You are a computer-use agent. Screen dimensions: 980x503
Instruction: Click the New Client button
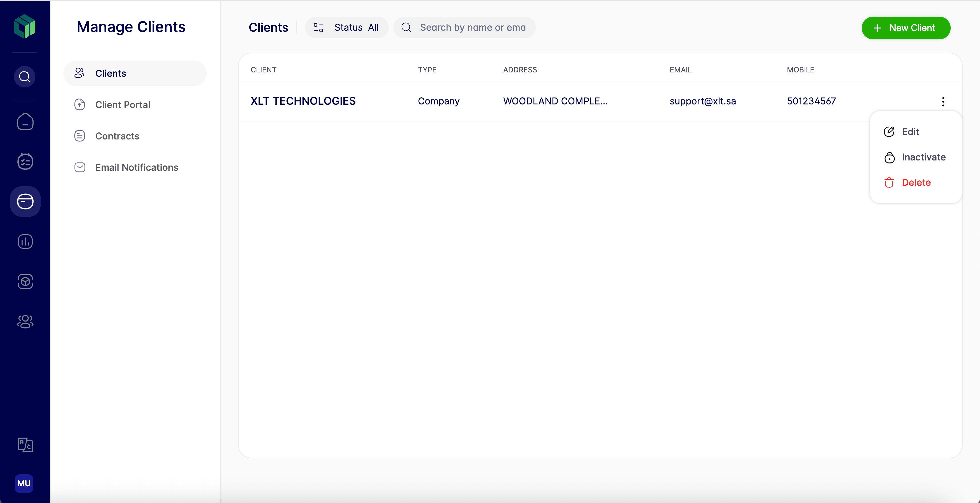(906, 28)
